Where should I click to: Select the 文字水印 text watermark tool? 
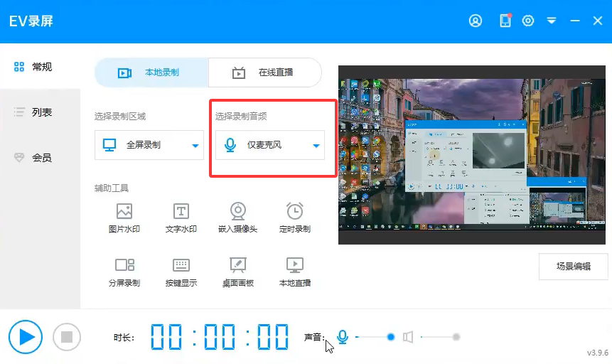coord(181,218)
